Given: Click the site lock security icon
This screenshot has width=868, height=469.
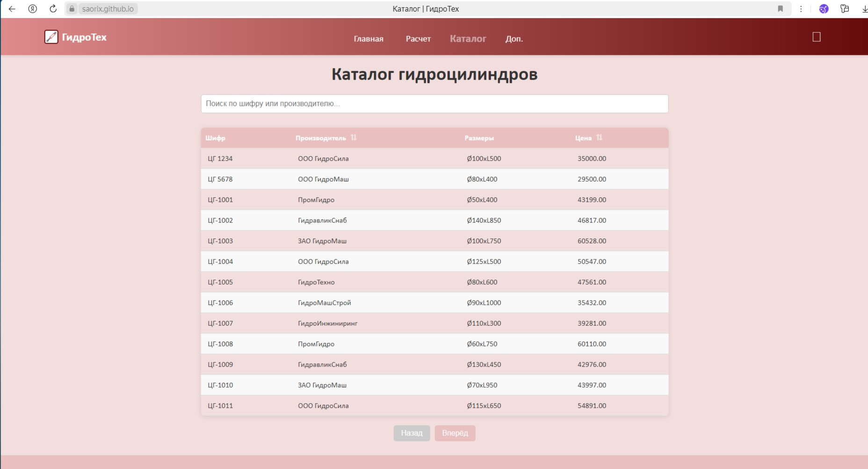Looking at the screenshot, I should coord(72,9).
